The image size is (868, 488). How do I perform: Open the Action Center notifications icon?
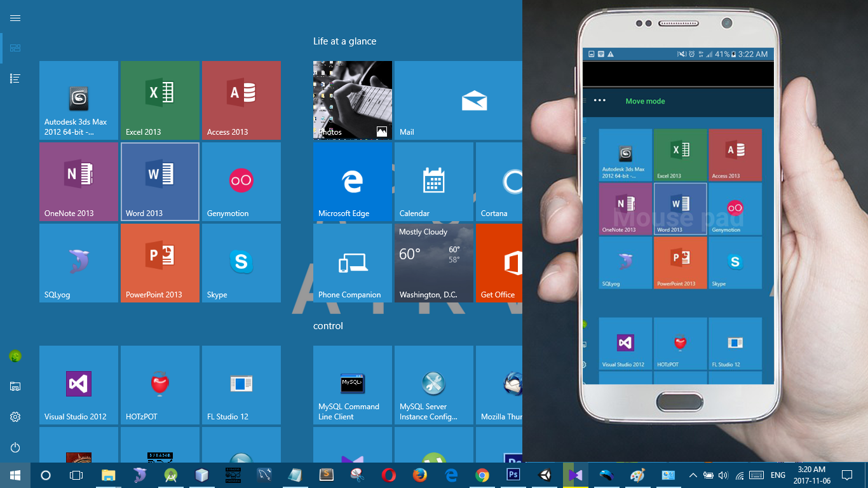pyautogui.click(x=846, y=475)
